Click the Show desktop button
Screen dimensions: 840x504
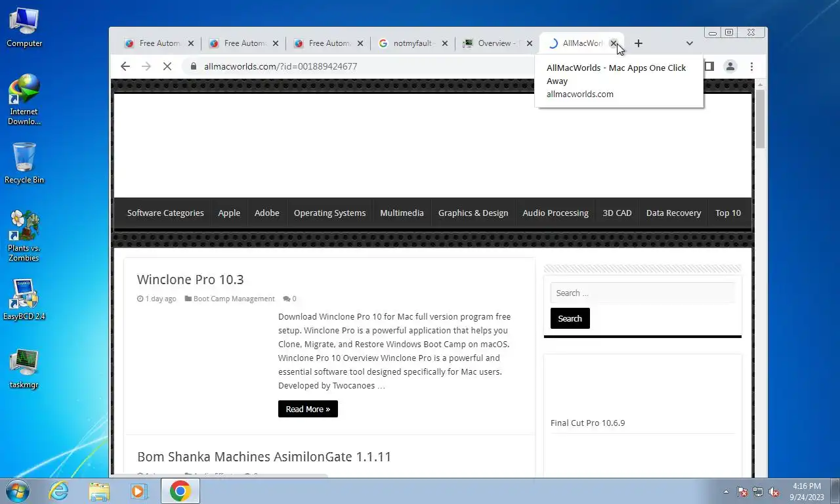point(835,492)
